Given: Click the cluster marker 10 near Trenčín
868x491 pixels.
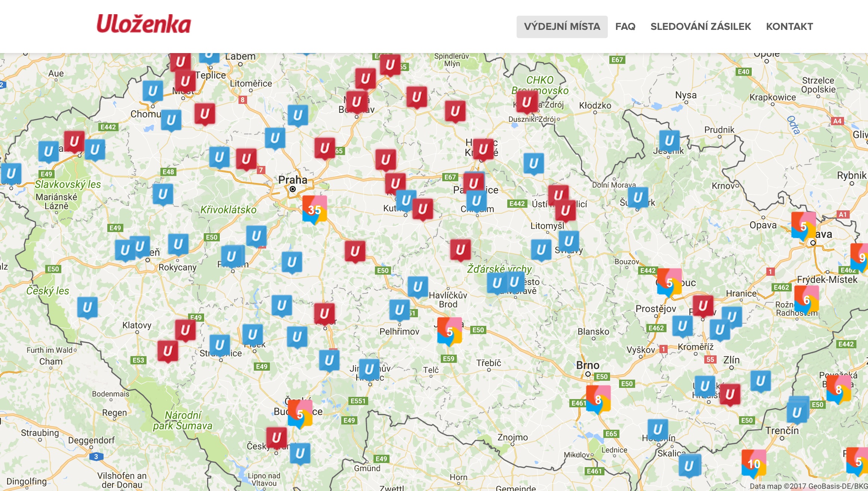Looking at the screenshot, I should click(x=754, y=463).
